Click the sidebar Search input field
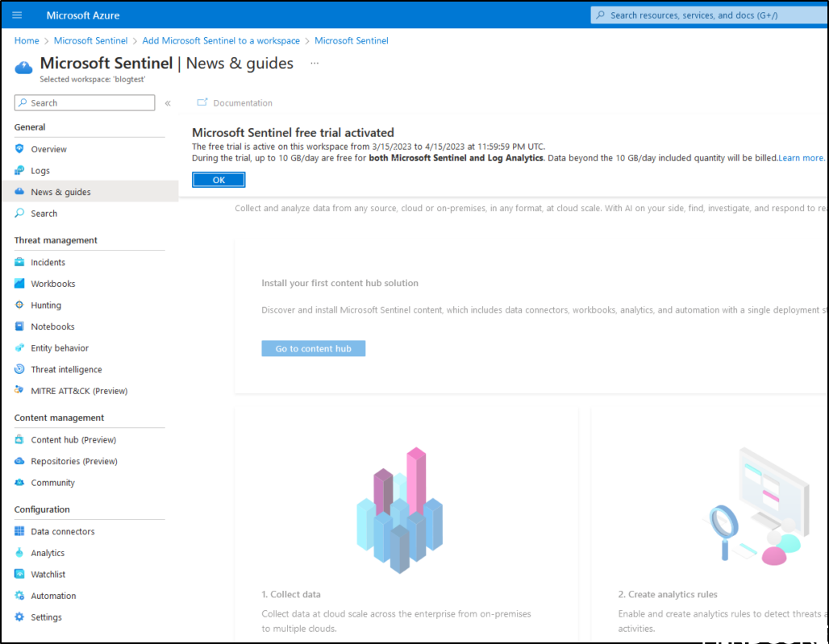 84,102
